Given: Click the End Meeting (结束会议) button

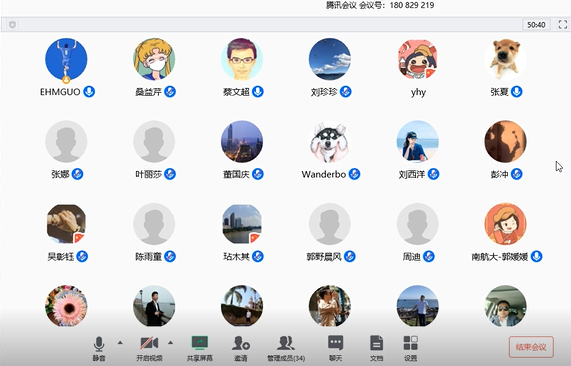Looking at the screenshot, I should (531, 347).
